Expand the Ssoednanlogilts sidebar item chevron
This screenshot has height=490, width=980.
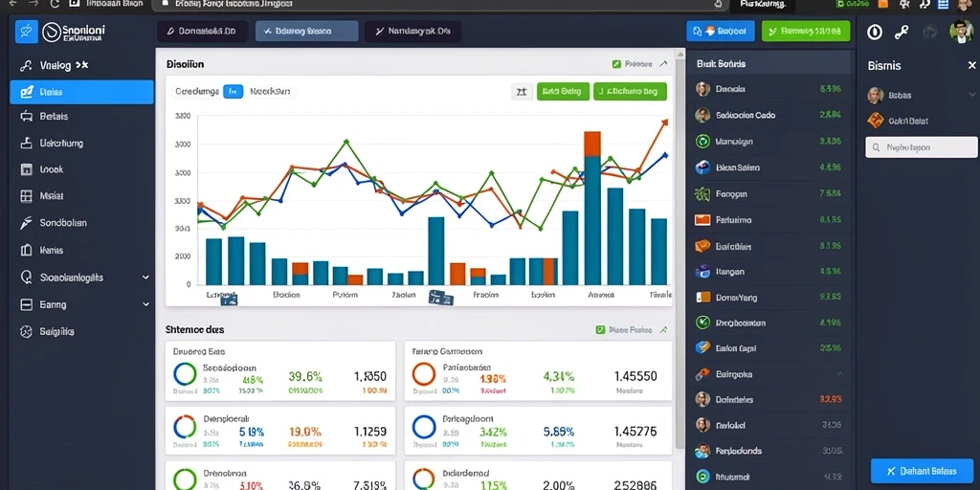(x=145, y=277)
